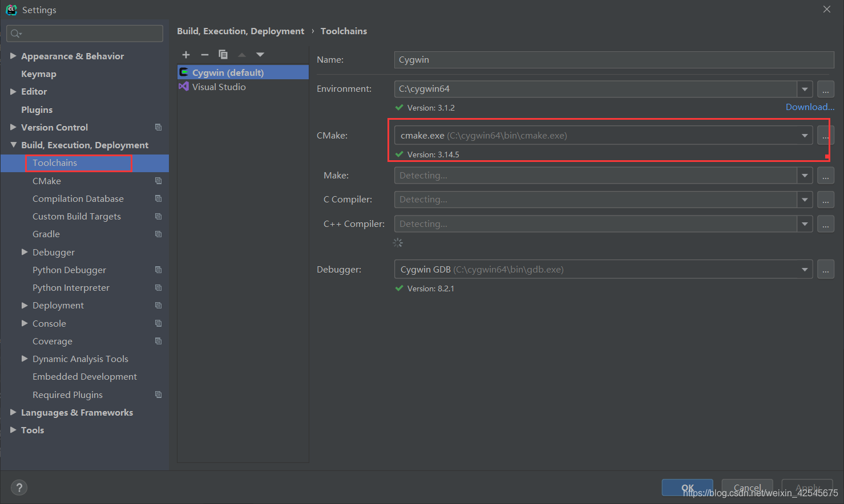Open the Debugger selection dropdown
Image resolution: width=844 pixels, height=504 pixels.
click(x=804, y=269)
